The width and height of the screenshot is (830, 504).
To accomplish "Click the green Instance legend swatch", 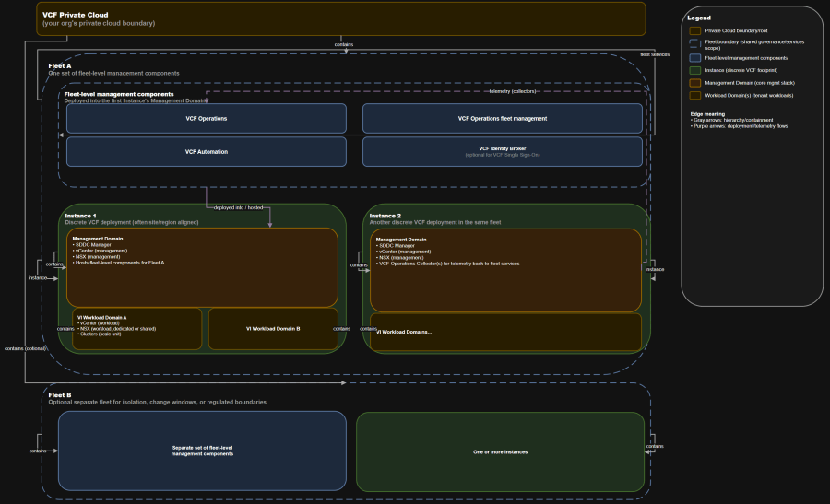I will [695, 69].
